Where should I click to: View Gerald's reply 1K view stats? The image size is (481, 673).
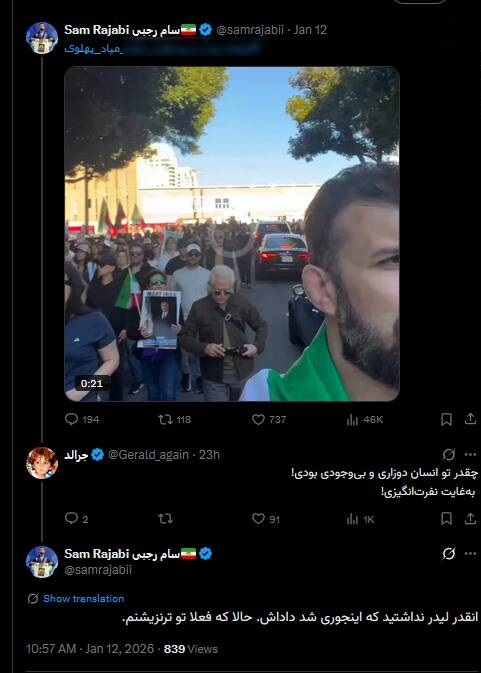360,519
